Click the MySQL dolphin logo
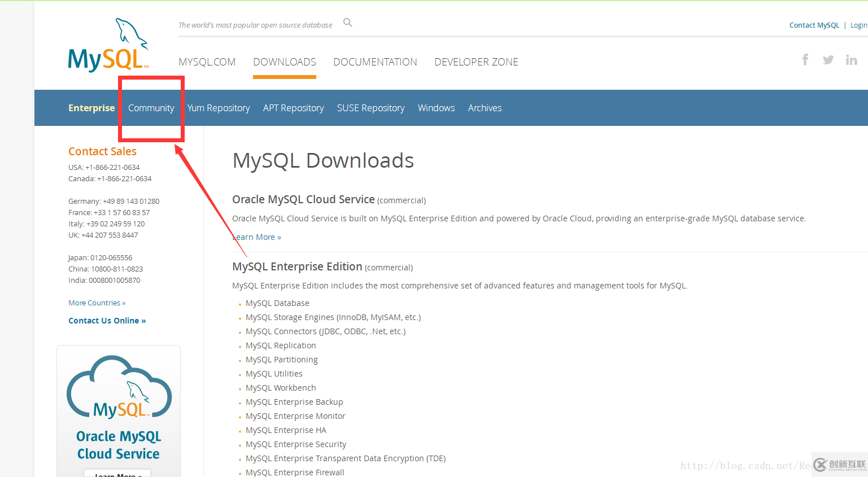Viewport: 868px width, 477px height. point(108,45)
